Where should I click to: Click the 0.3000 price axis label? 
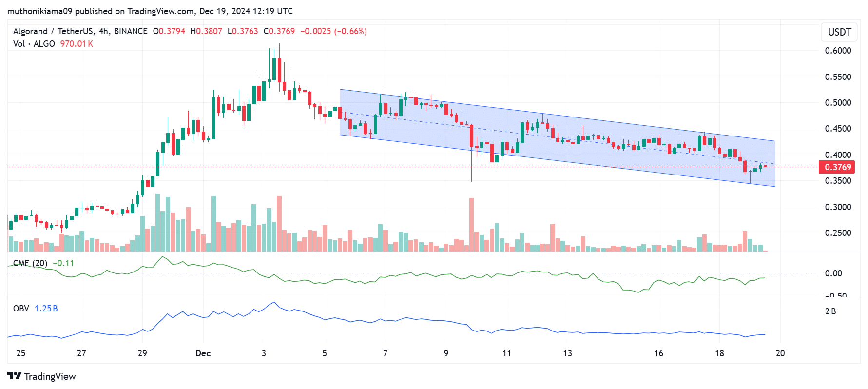click(838, 207)
